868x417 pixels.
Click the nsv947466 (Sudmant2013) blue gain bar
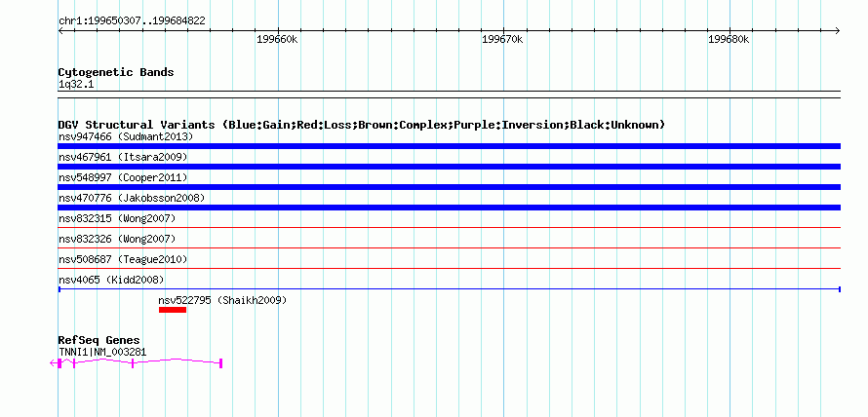point(449,146)
